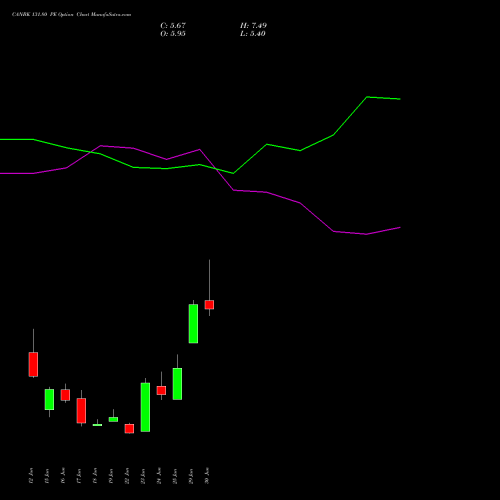Image resolution: width=500 pixels, height=500 pixels.
Task: Select the 30 Jun date label on axis
Action: coord(207,476)
